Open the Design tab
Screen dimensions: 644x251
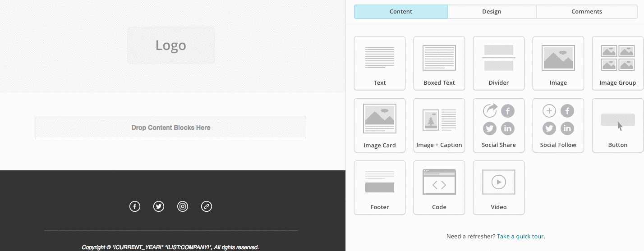[492, 12]
